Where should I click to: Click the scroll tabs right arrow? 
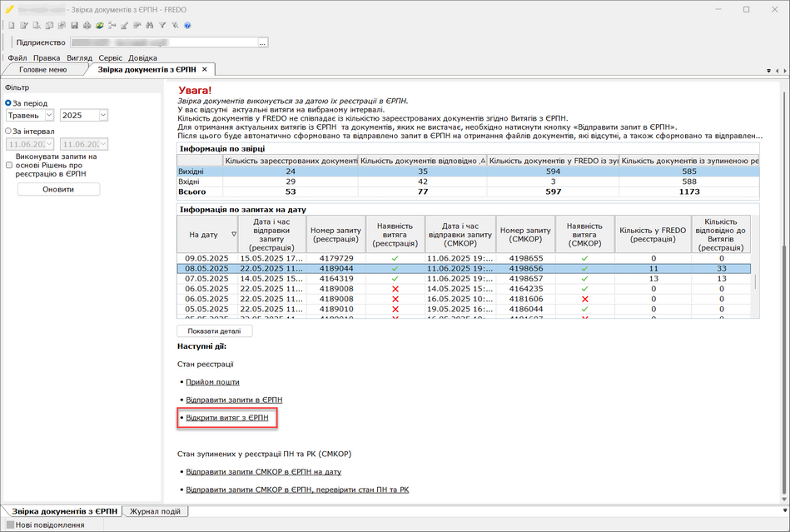pyautogui.click(x=785, y=71)
